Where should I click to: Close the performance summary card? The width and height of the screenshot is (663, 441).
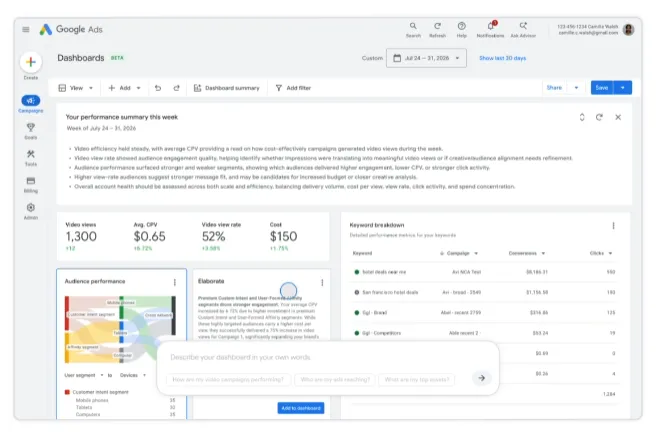(618, 117)
